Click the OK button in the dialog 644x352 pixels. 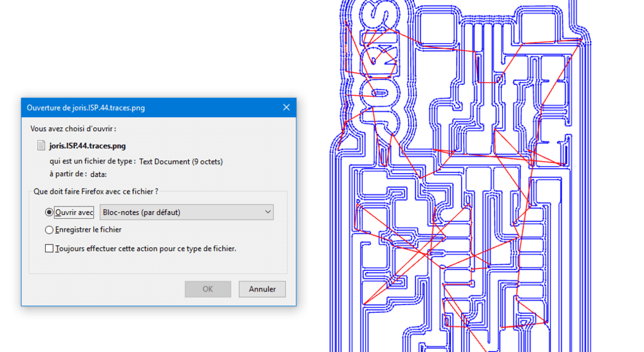tap(207, 289)
